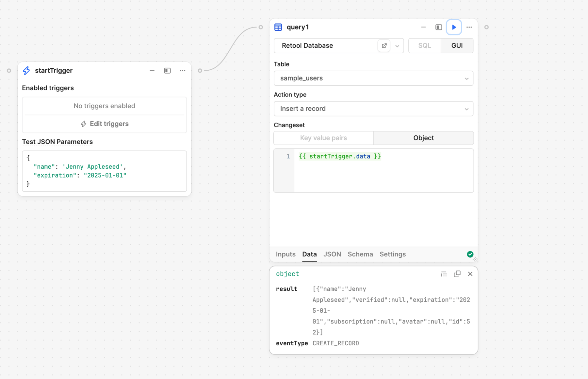The image size is (588, 379).
Task: Click the startTrigger lightning bolt icon
Action: pos(26,71)
